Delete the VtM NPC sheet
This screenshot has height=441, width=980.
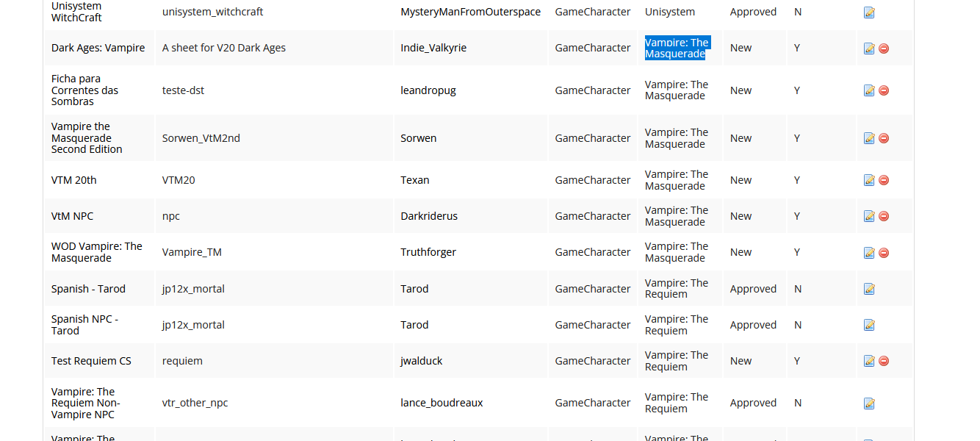(x=884, y=216)
